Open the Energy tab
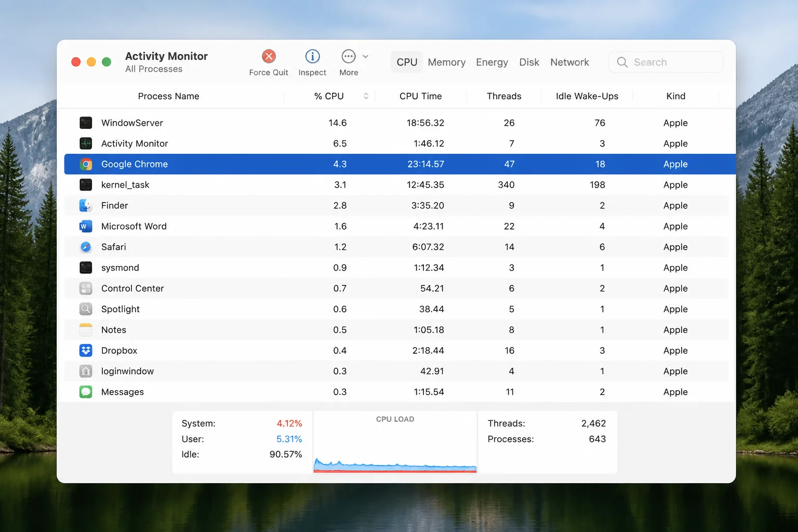Screen dimensions: 798x532 coord(492,62)
